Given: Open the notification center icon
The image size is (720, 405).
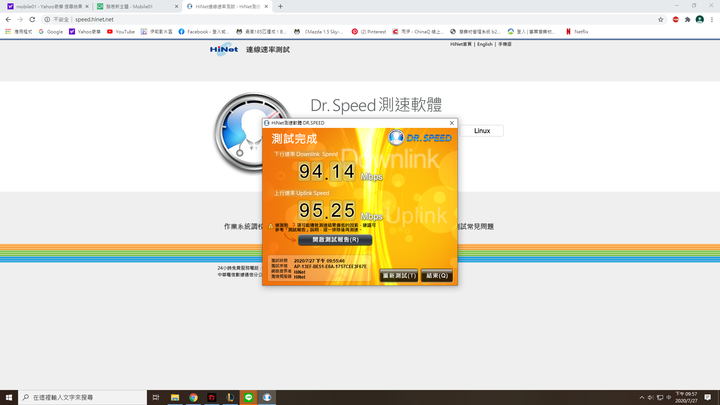Looking at the screenshot, I should coord(708,398).
